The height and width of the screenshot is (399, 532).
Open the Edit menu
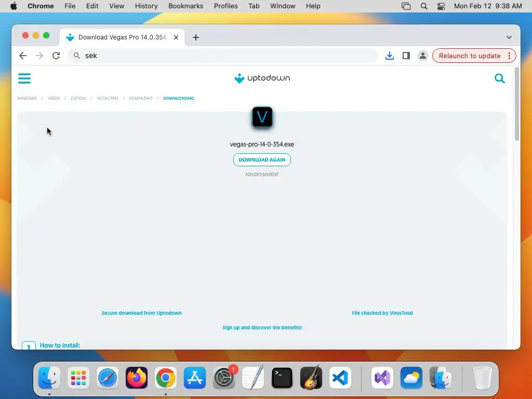point(92,6)
